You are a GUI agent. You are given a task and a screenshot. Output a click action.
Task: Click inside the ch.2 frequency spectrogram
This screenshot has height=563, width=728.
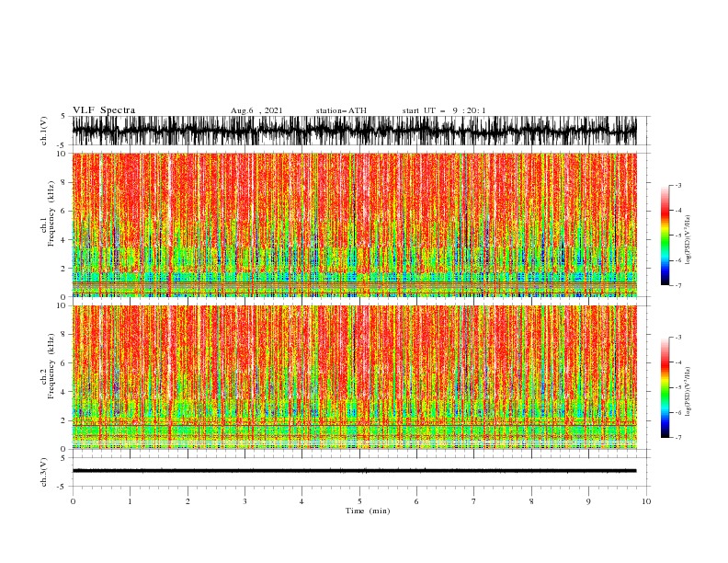pyautogui.click(x=354, y=377)
